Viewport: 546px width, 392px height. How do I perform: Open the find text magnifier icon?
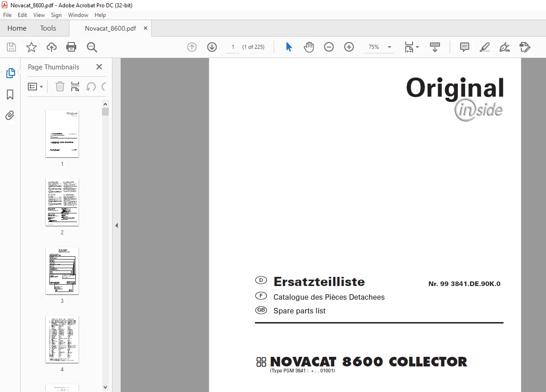tap(92, 47)
